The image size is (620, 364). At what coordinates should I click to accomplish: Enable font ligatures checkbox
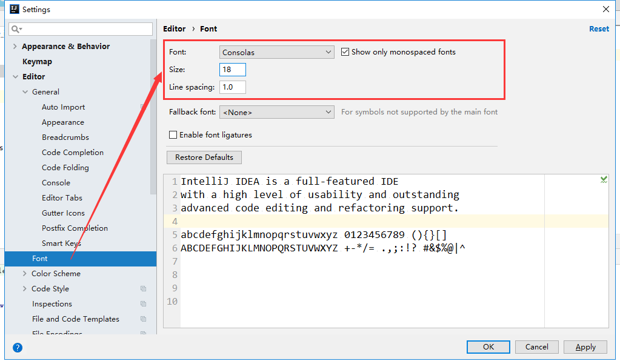[x=173, y=135]
